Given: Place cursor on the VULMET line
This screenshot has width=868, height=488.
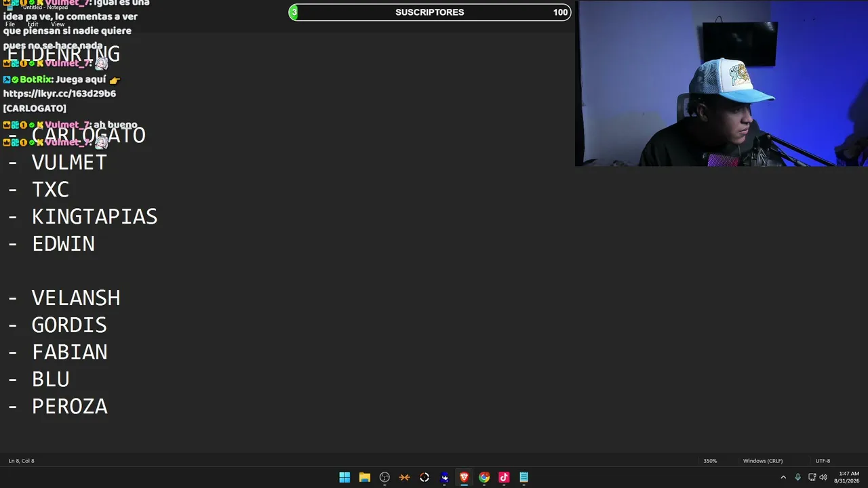Looking at the screenshot, I should tap(69, 163).
